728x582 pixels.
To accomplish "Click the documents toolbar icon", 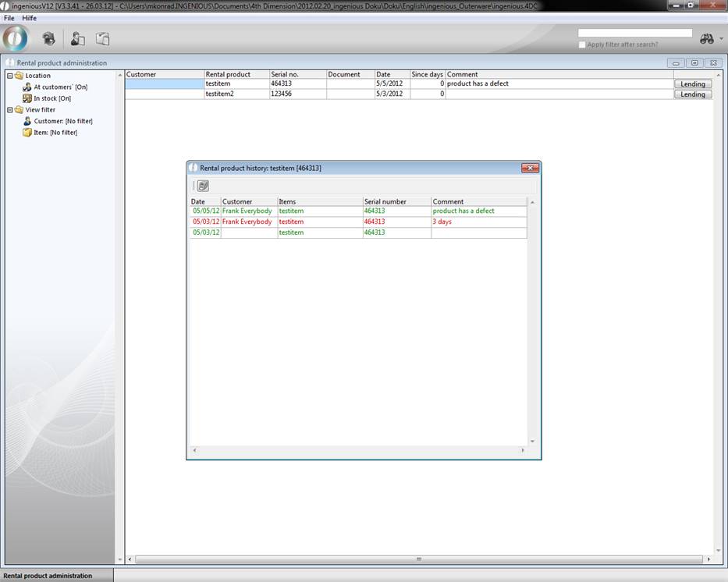I will [102, 38].
